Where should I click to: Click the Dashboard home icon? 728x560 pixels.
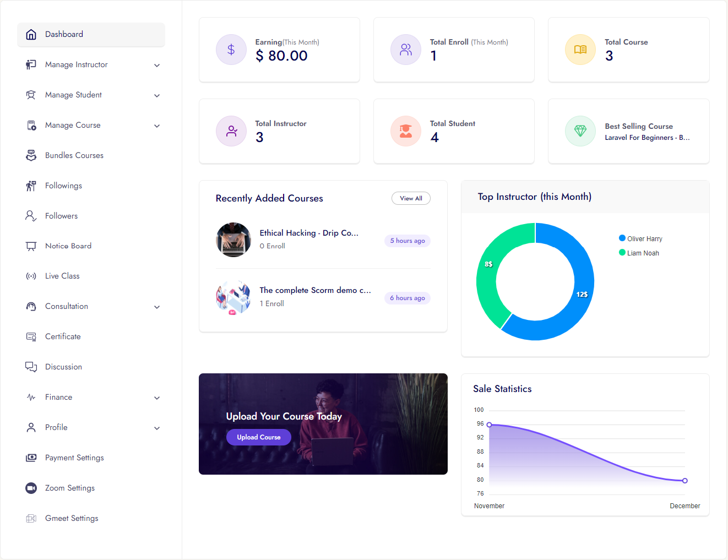(x=31, y=34)
